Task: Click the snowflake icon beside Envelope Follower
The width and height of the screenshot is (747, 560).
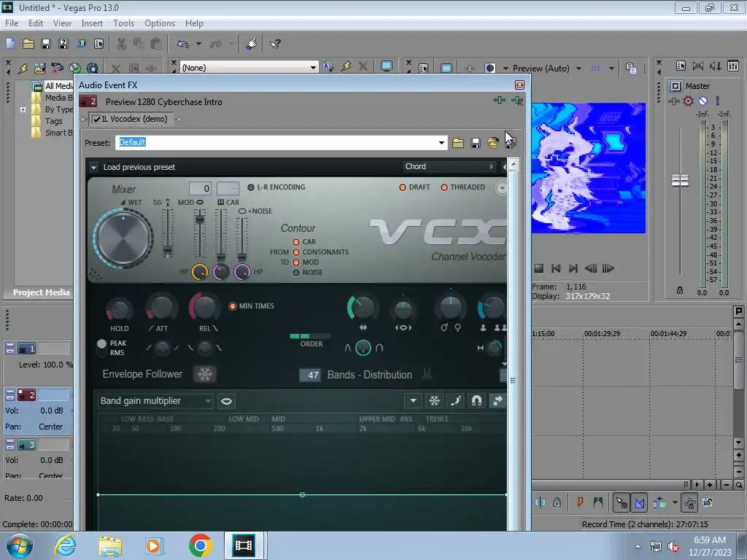Action: 205,374
